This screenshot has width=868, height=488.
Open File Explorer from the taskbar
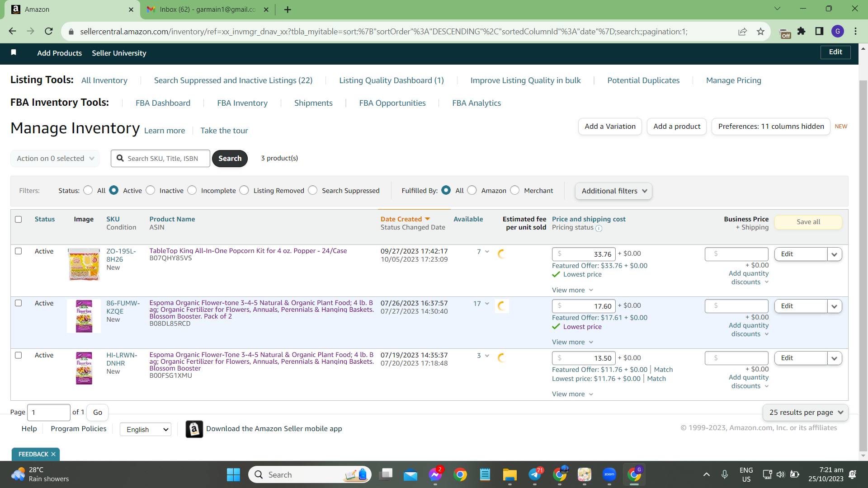509,474
